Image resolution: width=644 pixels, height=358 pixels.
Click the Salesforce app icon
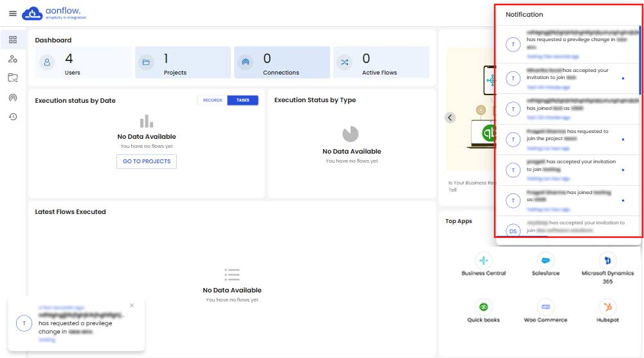(x=546, y=260)
